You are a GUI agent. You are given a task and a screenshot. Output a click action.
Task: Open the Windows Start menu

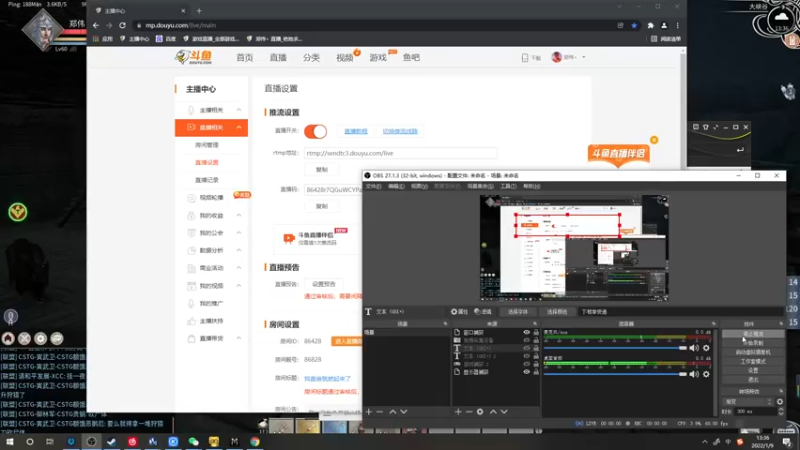[x=9, y=441]
